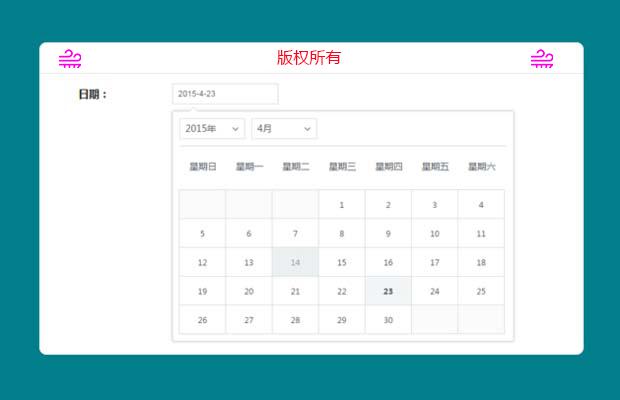Image resolution: width=620 pixels, height=400 pixels.
Task: Pick day 11 in the Saturday column
Action: (481, 234)
